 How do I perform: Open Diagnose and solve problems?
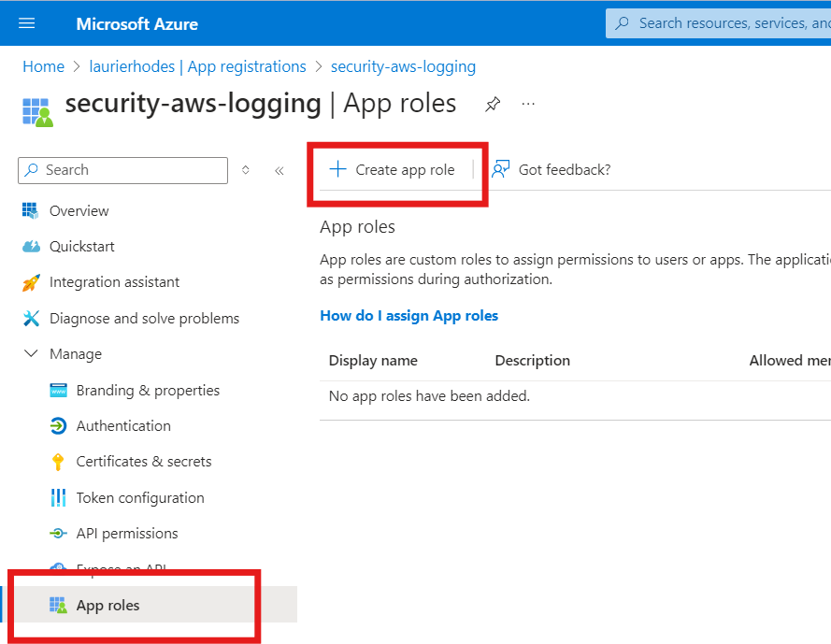tap(144, 319)
